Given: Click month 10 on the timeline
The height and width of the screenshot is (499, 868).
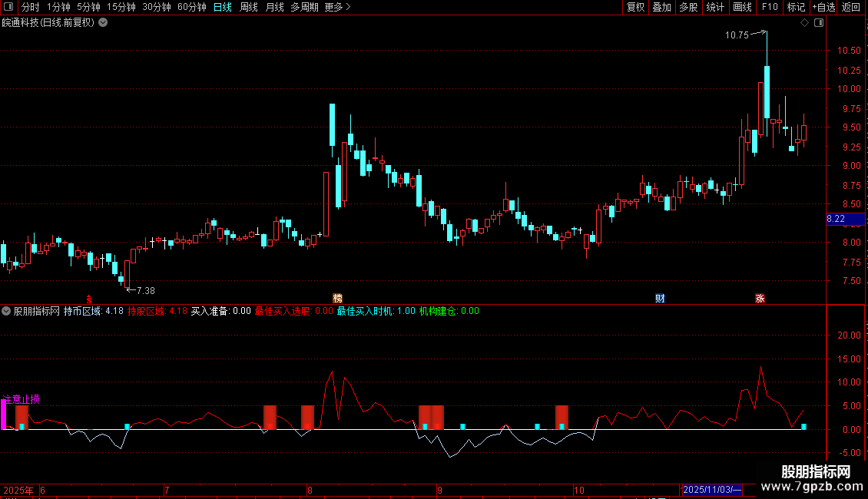Looking at the screenshot, I should (x=578, y=490).
